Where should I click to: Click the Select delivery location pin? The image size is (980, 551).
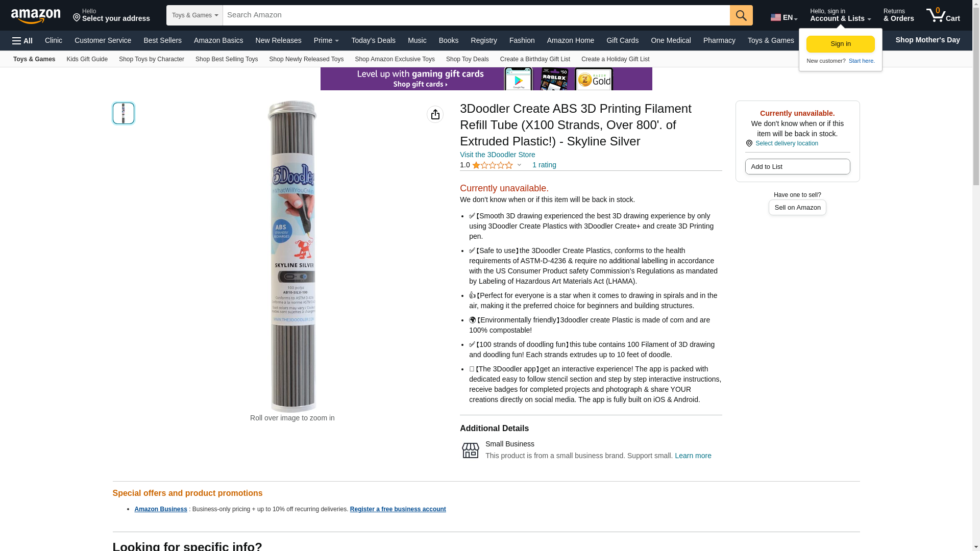(749, 143)
